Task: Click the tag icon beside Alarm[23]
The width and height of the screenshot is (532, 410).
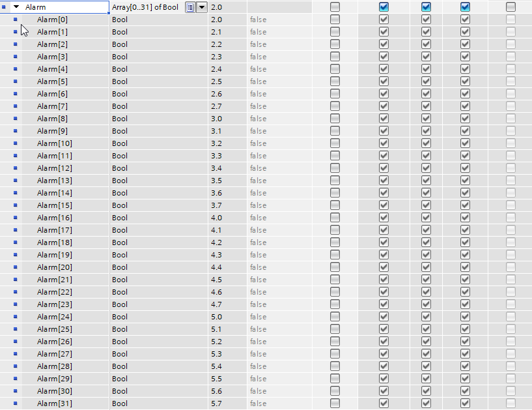Action: [15, 304]
